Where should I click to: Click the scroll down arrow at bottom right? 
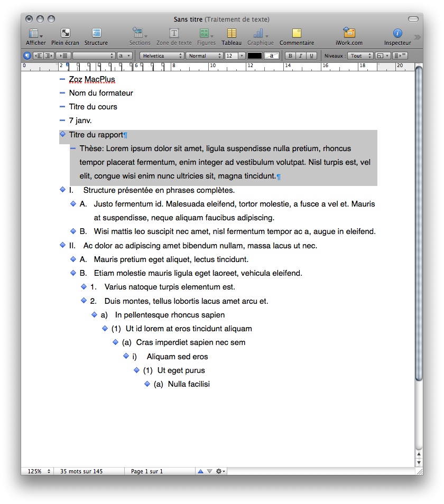(x=419, y=463)
